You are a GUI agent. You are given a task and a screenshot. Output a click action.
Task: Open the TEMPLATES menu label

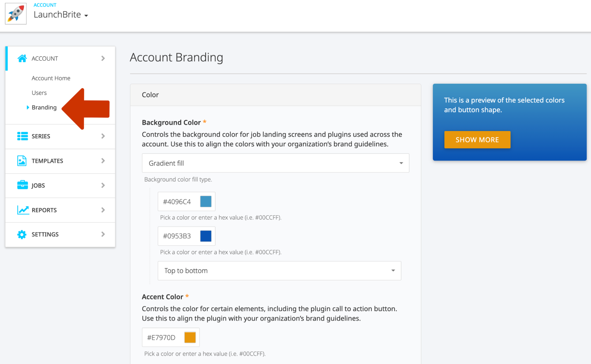pos(47,161)
